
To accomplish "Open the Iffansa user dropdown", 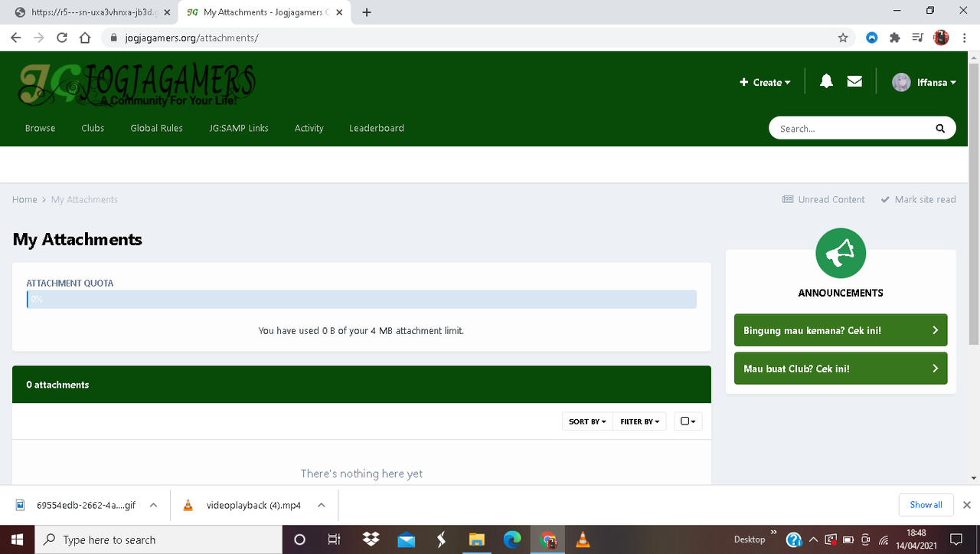I will tap(936, 82).
